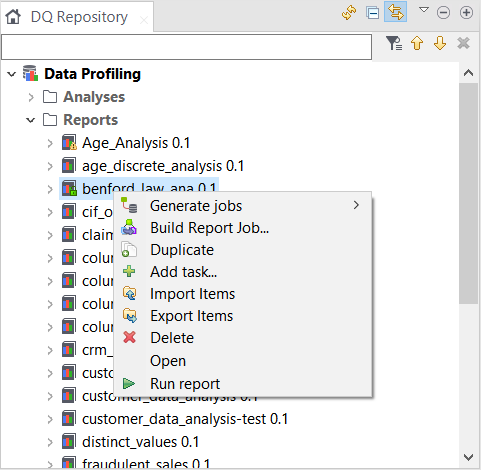481x470 pixels.
Task: Expand customer_data_analysis-test 0.1 report
Action: point(50,419)
